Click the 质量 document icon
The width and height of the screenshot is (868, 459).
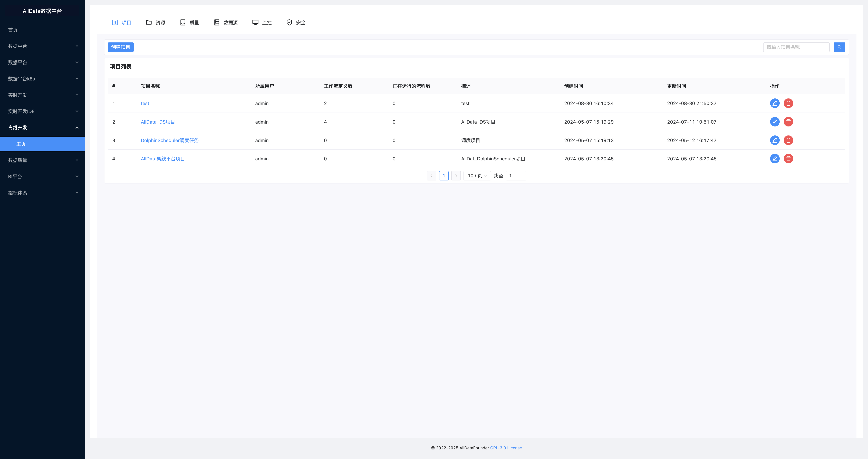183,23
